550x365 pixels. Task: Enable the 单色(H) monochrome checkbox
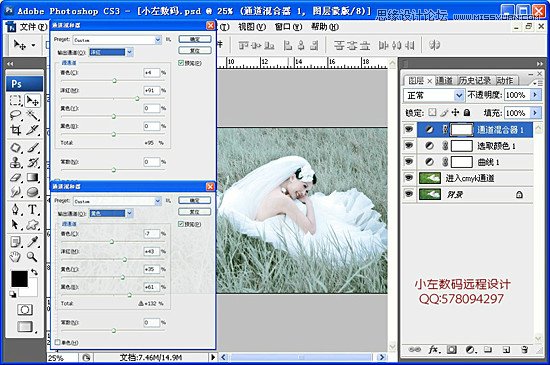58,343
